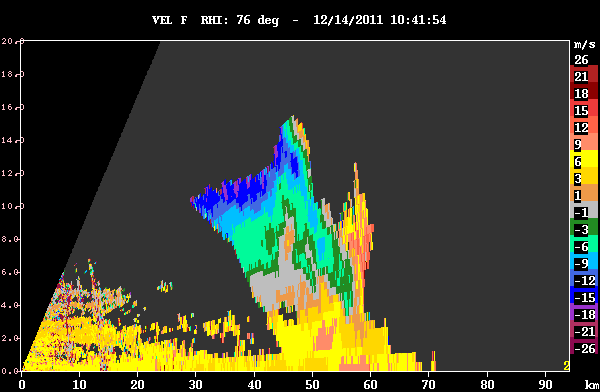Click the 14.0 label on the height axis

point(12,140)
